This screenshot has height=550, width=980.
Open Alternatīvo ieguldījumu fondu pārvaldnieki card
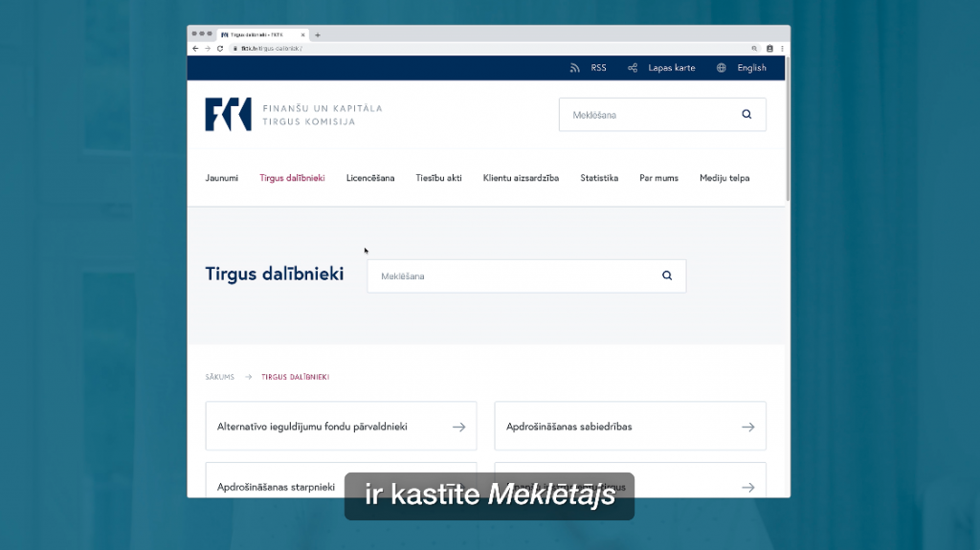click(342, 427)
